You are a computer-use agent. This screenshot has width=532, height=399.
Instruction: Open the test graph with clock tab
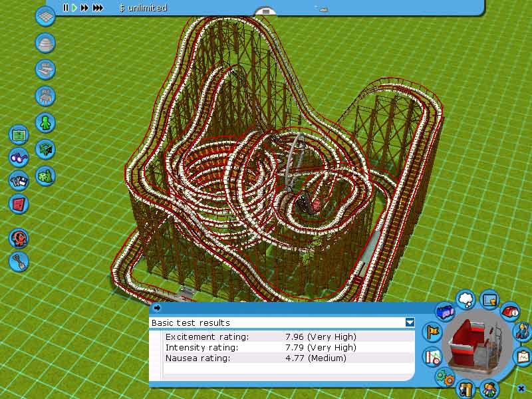[x=433, y=356]
